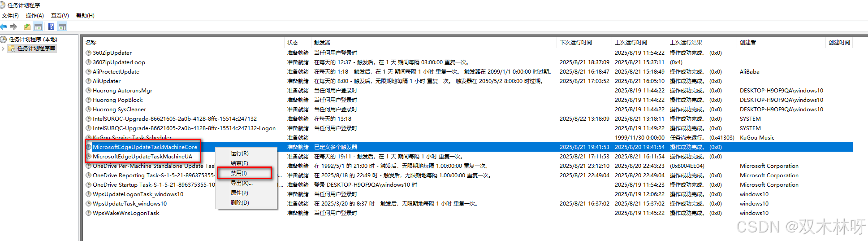868x241 pixels.
Task: Sort by the 下次运行时间 column header
Action: [x=584, y=42]
